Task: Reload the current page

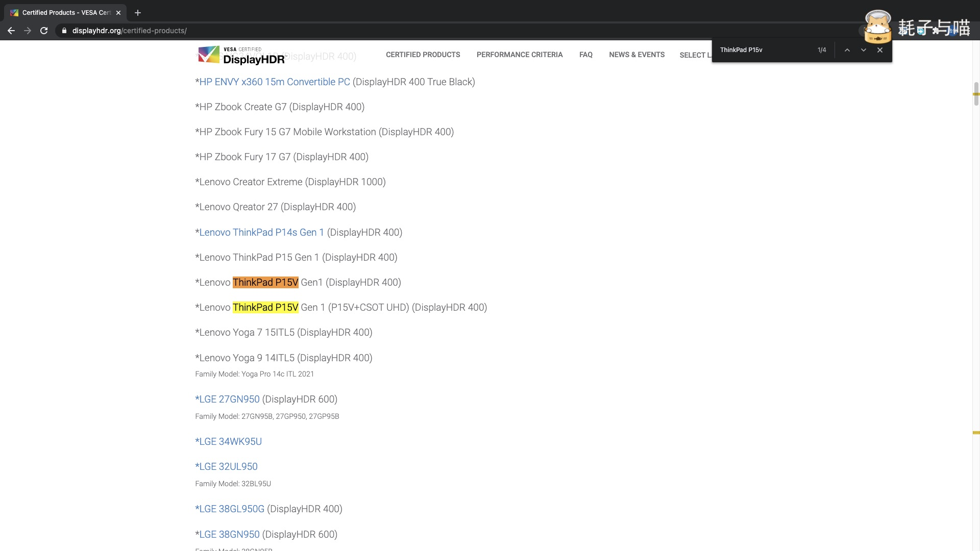Action: [x=44, y=31]
